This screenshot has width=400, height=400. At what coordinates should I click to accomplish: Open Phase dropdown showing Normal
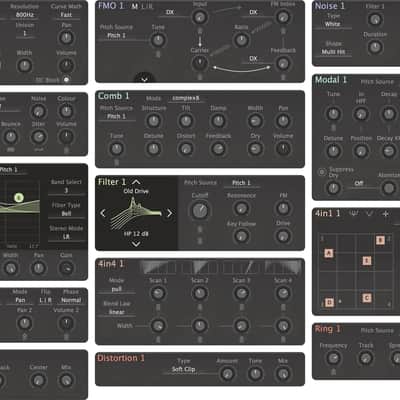pos(71,300)
